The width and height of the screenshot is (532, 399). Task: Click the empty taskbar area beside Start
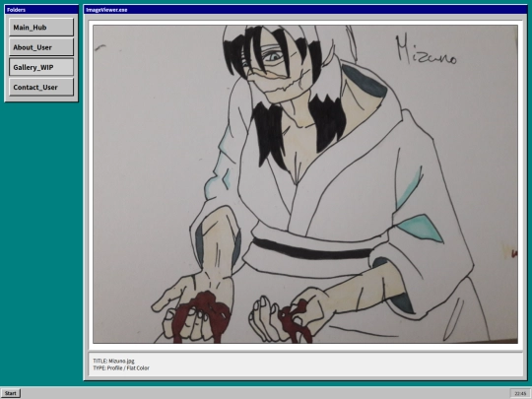pos(265,393)
